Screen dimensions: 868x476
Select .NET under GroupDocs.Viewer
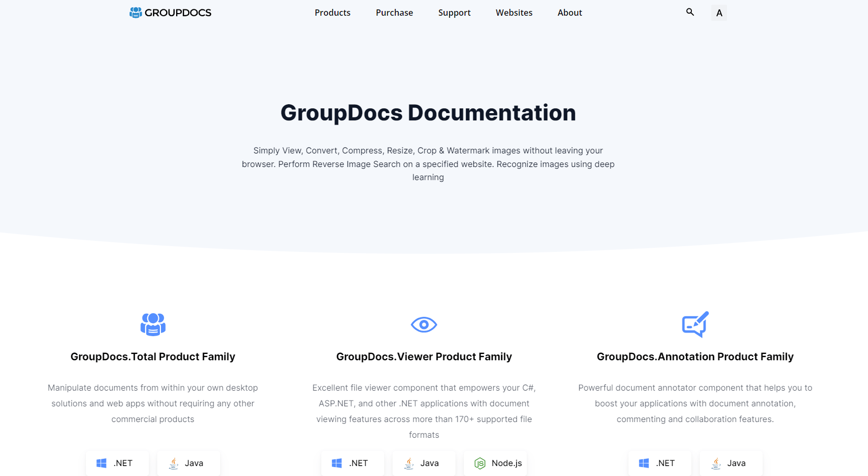(353, 463)
